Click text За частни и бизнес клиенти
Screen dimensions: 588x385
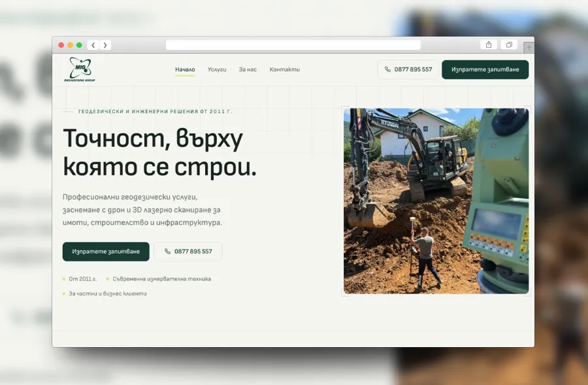tap(108, 293)
